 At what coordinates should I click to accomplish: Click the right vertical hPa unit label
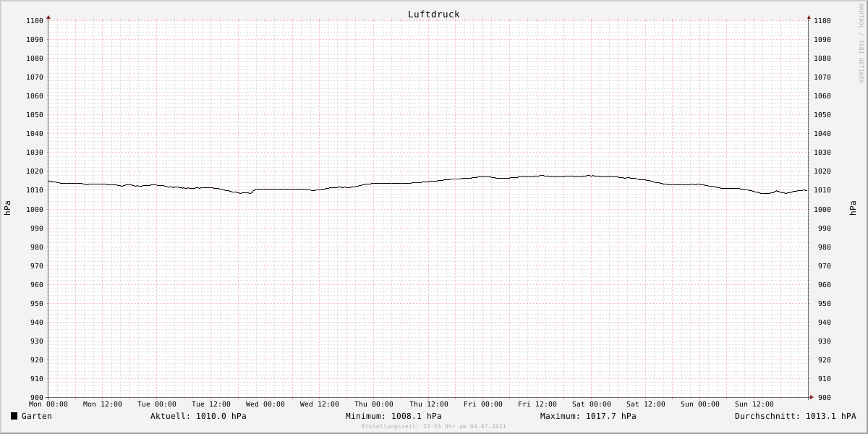tap(853, 208)
